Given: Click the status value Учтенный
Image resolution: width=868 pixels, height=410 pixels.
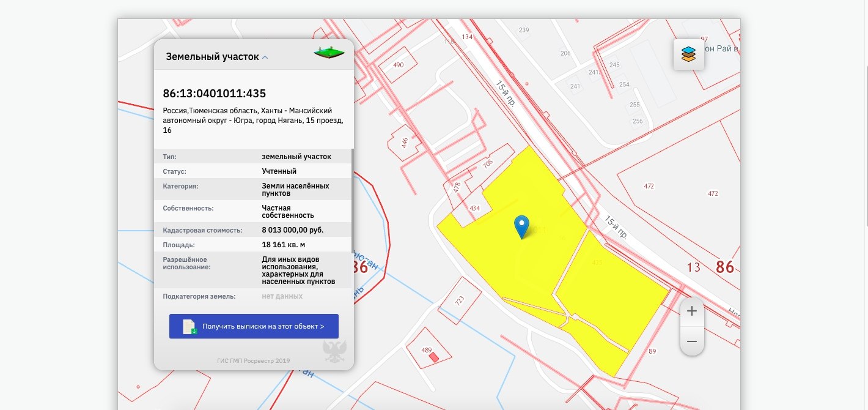Looking at the screenshot, I should [x=279, y=171].
